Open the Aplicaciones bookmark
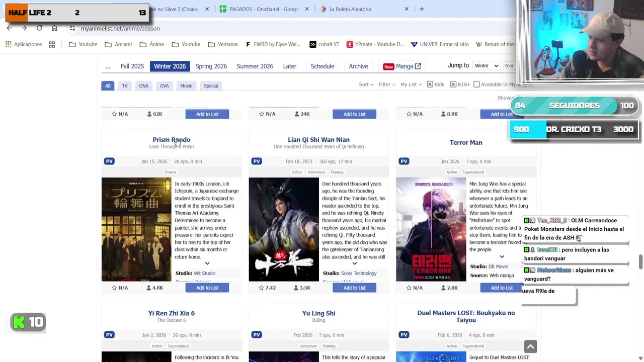The width and height of the screenshot is (644, 362). 24,44
